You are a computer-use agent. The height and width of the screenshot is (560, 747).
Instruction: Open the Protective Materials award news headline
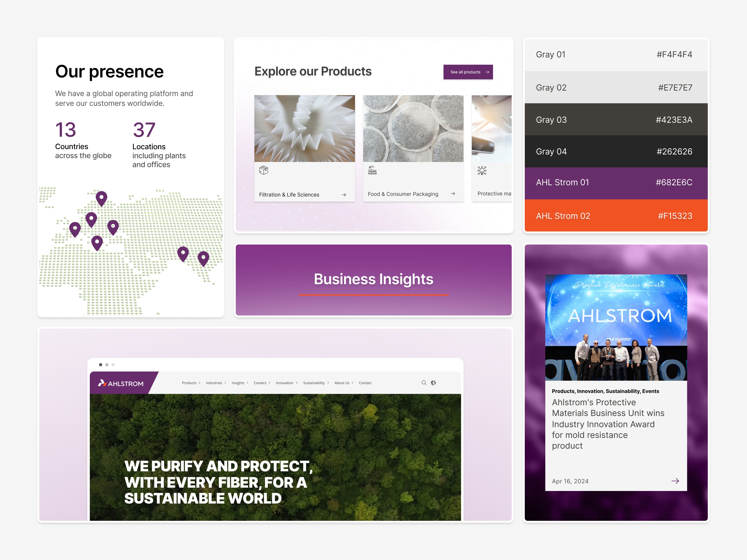pyautogui.click(x=608, y=424)
